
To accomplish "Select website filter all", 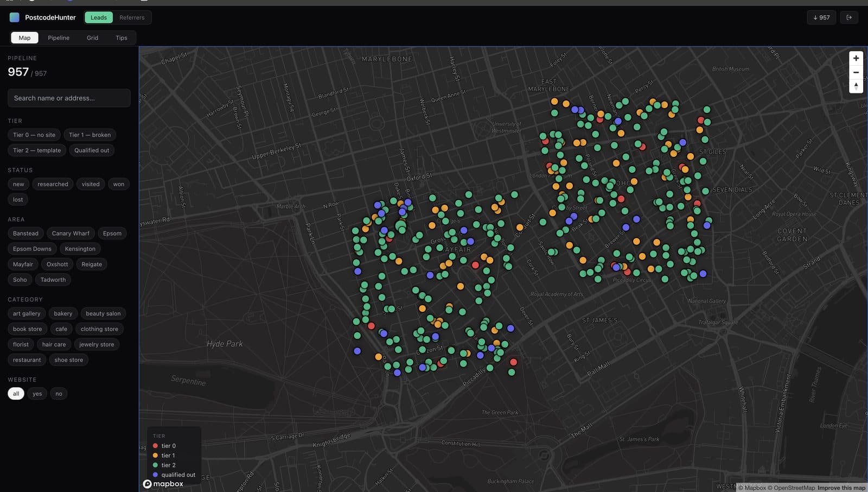I will 16,394.
